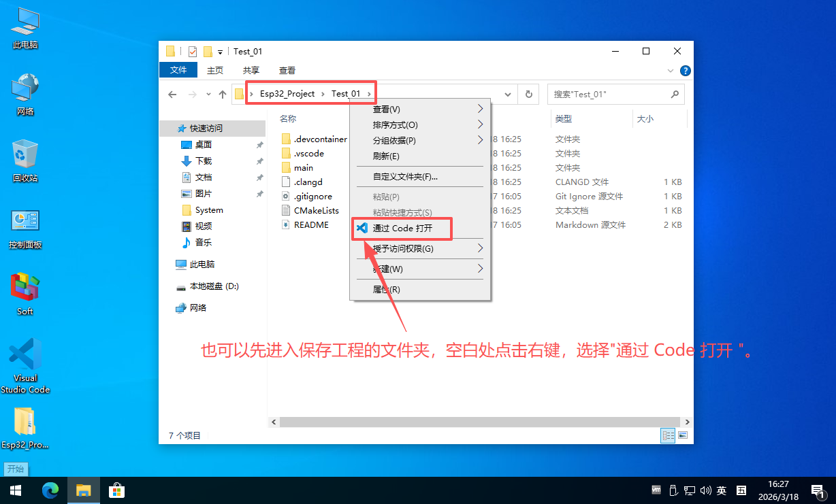Choose 通过 Code 打开 in the context menu

pos(419,228)
